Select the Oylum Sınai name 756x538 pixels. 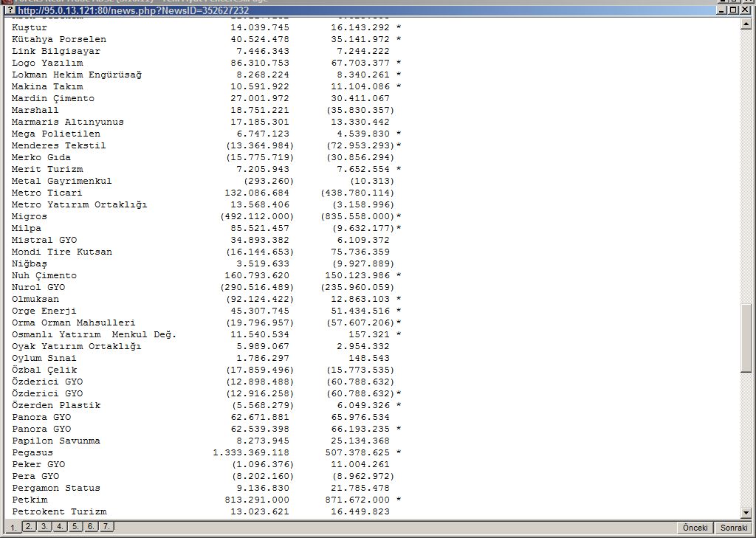tap(44, 358)
